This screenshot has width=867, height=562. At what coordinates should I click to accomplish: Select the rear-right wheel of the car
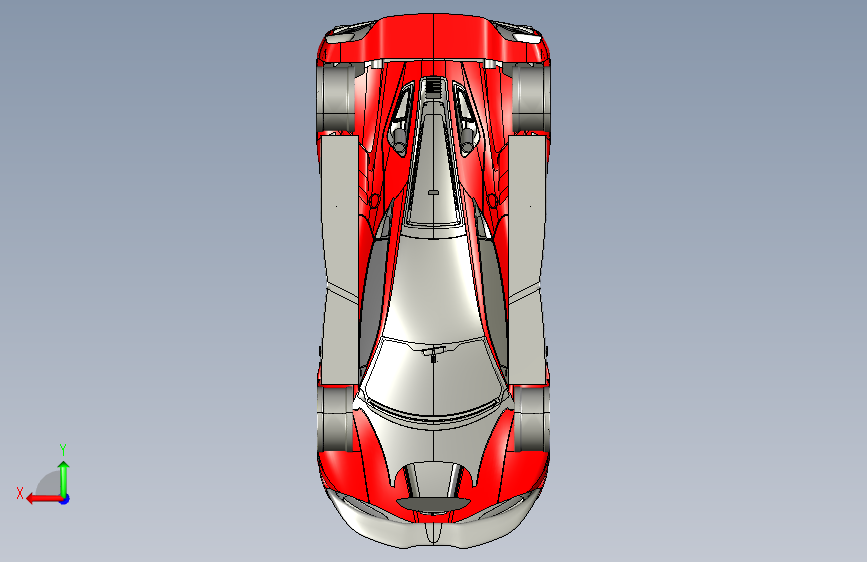531,98
